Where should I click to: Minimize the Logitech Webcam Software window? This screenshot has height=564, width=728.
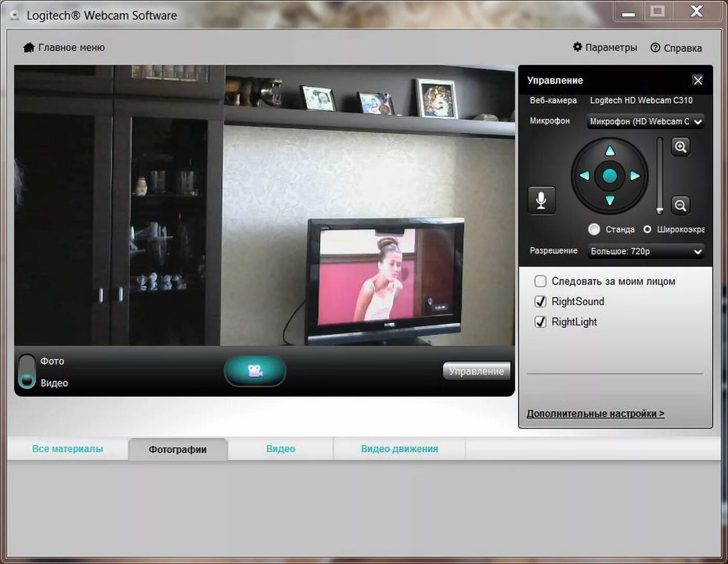coord(629,11)
